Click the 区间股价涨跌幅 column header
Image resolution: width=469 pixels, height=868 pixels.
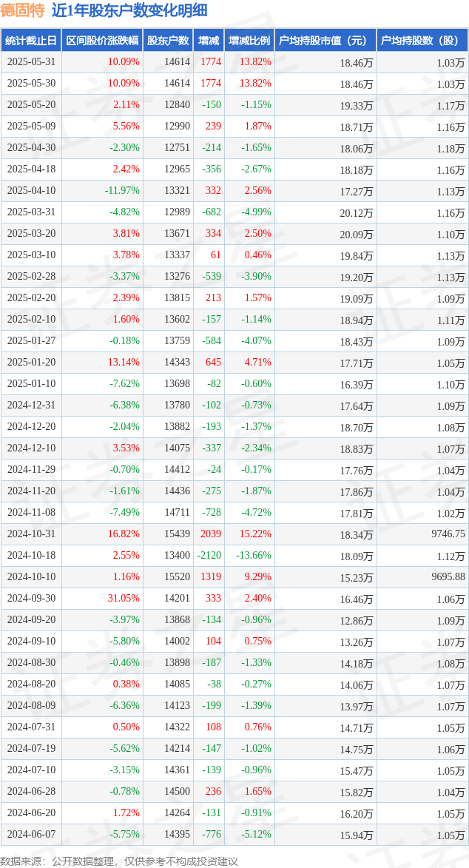(102, 41)
